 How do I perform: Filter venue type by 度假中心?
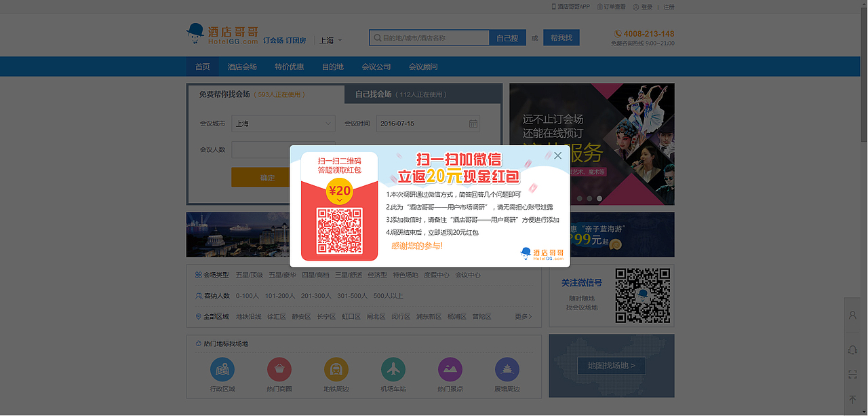point(436,275)
